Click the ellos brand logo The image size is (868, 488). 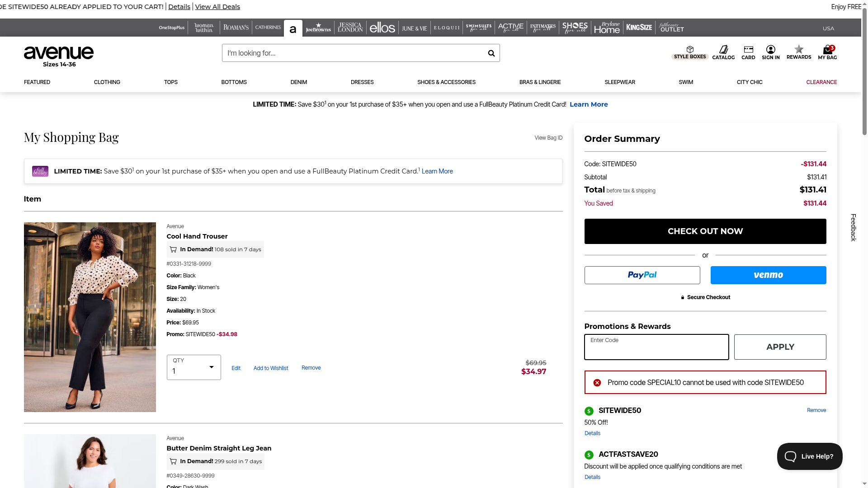[x=382, y=28]
